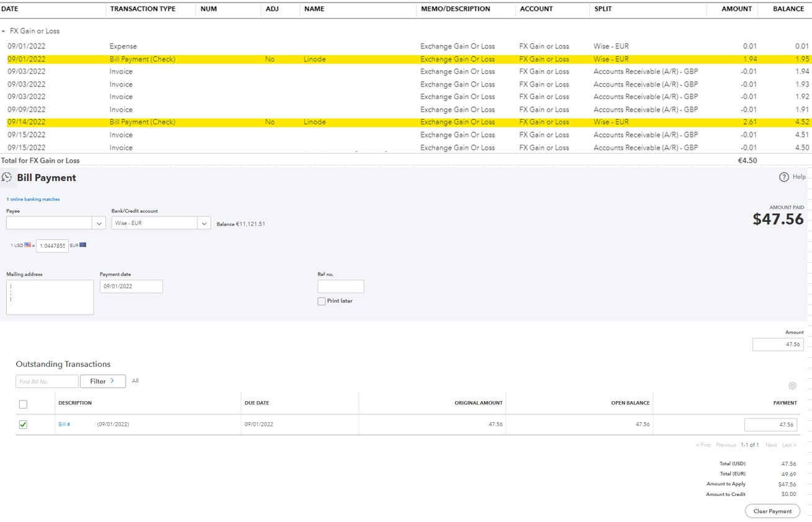The height and width of the screenshot is (522, 812).
Task: Click the Payment field in the Bill # row
Action: coord(770,425)
